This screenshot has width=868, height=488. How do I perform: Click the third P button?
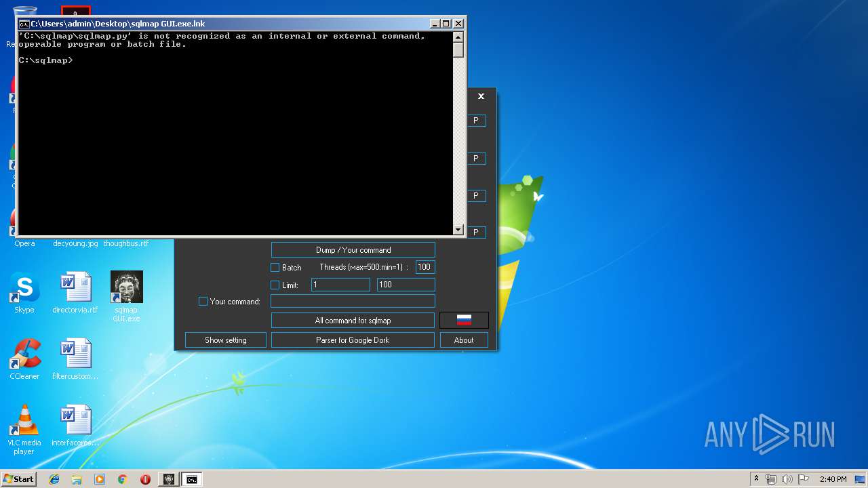pyautogui.click(x=476, y=195)
